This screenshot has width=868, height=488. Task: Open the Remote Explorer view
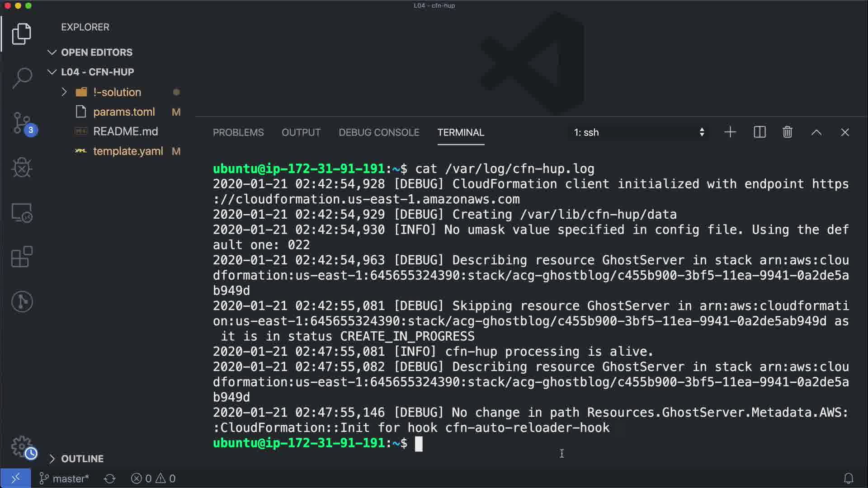(22, 213)
